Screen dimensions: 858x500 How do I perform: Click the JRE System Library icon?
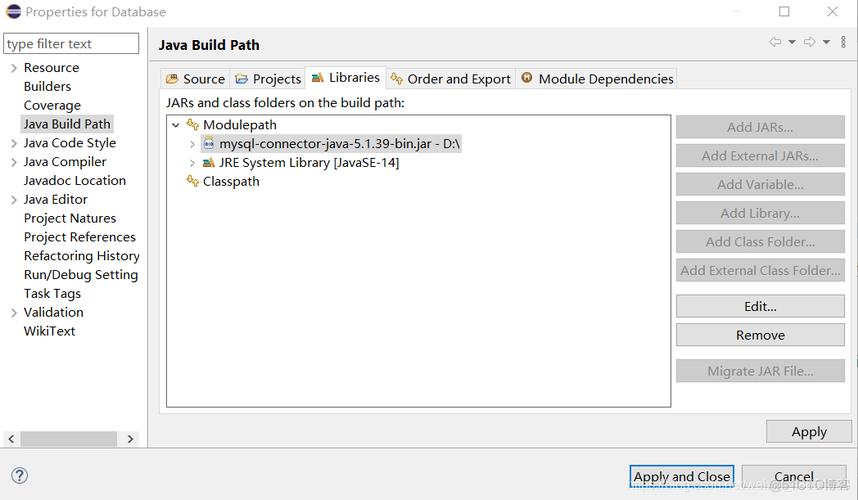(209, 163)
